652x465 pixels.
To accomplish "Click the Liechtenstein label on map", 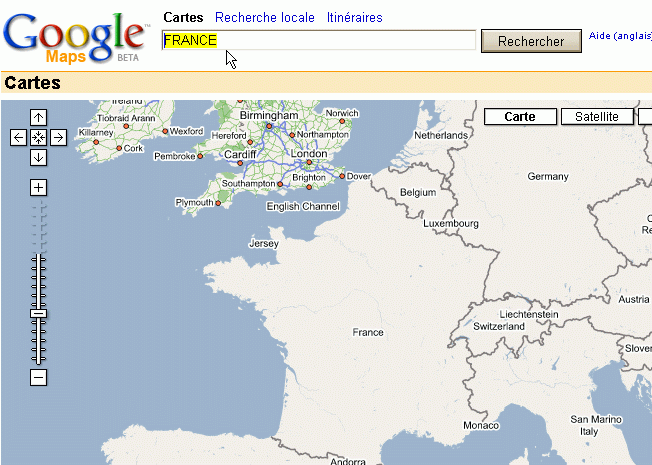I will [x=529, y=314].
